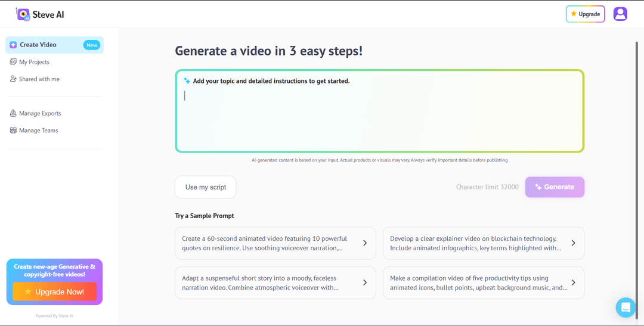644x326 pixels.
Task: Click the sparkle icon beside prompt instructions
Action: point(187,81)
